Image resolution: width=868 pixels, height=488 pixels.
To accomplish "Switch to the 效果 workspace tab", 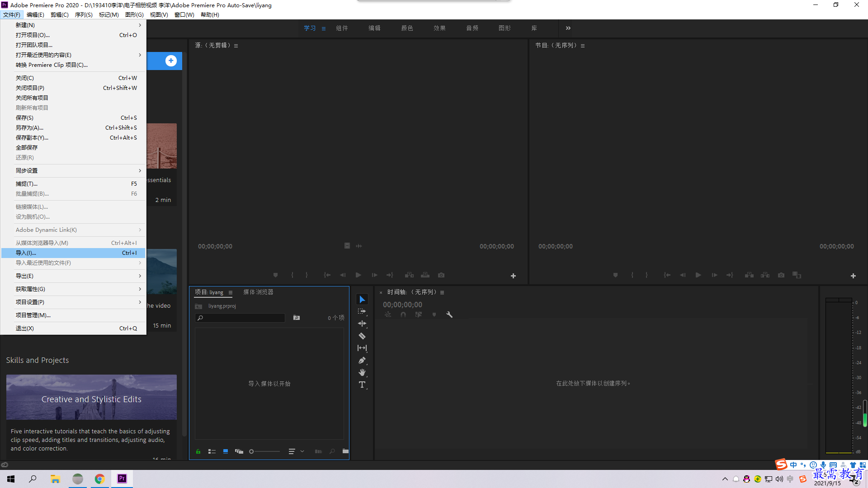I will (439, 28).
